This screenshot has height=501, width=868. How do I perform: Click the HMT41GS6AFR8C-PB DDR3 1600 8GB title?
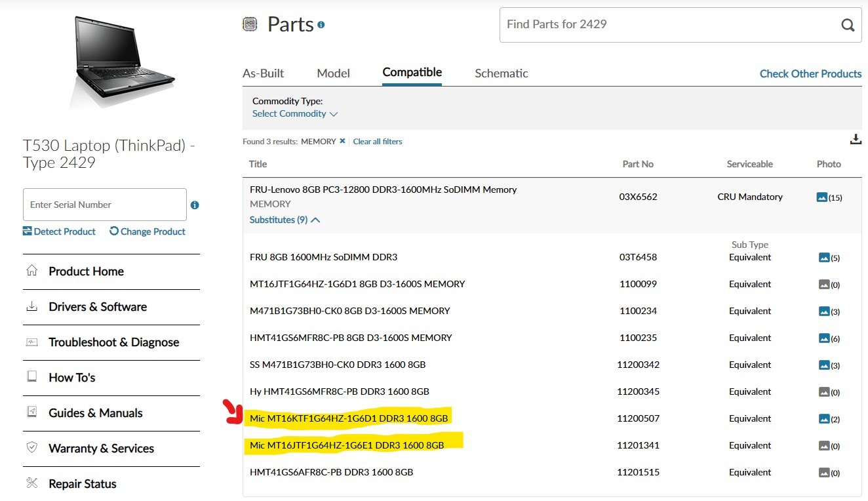click(332, 472)
